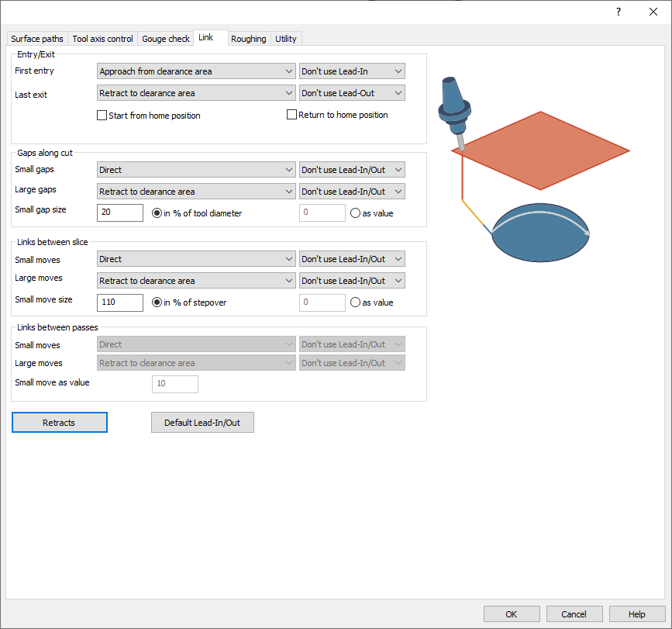The width and height of the screenshot is (672, 629).
Task: Enable Return to home position checkbox
Action: click(x=292, y=115)
